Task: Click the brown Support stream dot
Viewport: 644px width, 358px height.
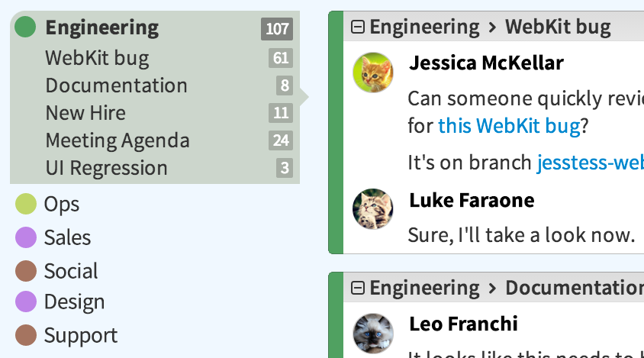Action: point(26,335)
